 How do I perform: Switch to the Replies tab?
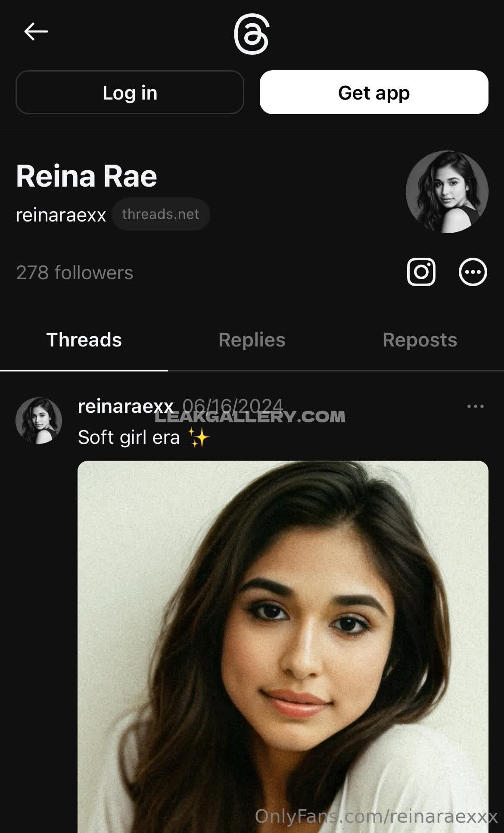click(x=252, y=340)
